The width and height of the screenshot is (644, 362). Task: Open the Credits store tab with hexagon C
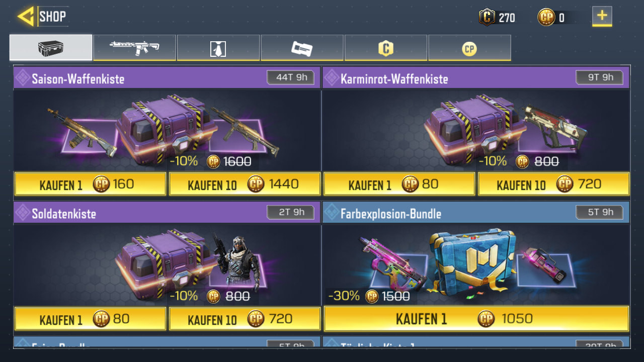386,48
